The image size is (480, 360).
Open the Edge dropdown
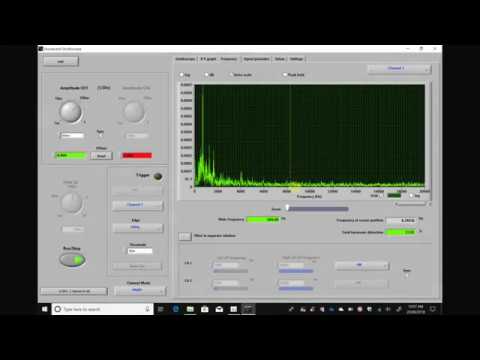137,228
